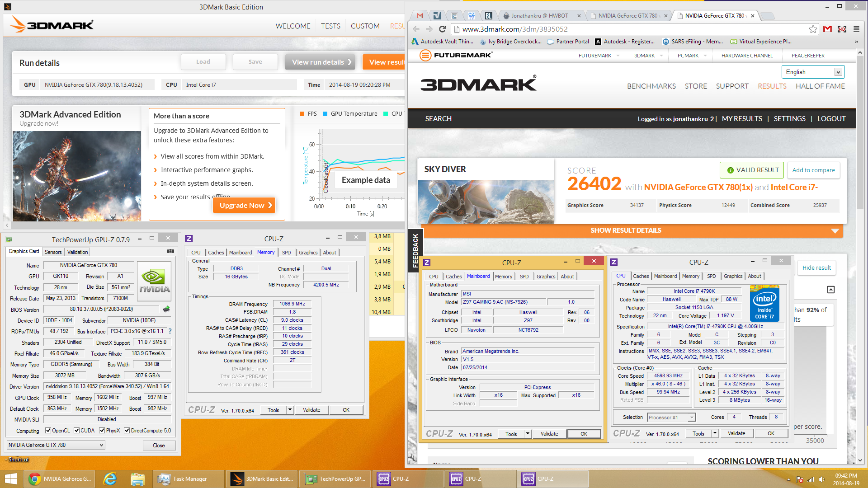Go back in the Chrome browser
Image resolution: width=868 pixels, height=488 pixels.
pos(416,29)
